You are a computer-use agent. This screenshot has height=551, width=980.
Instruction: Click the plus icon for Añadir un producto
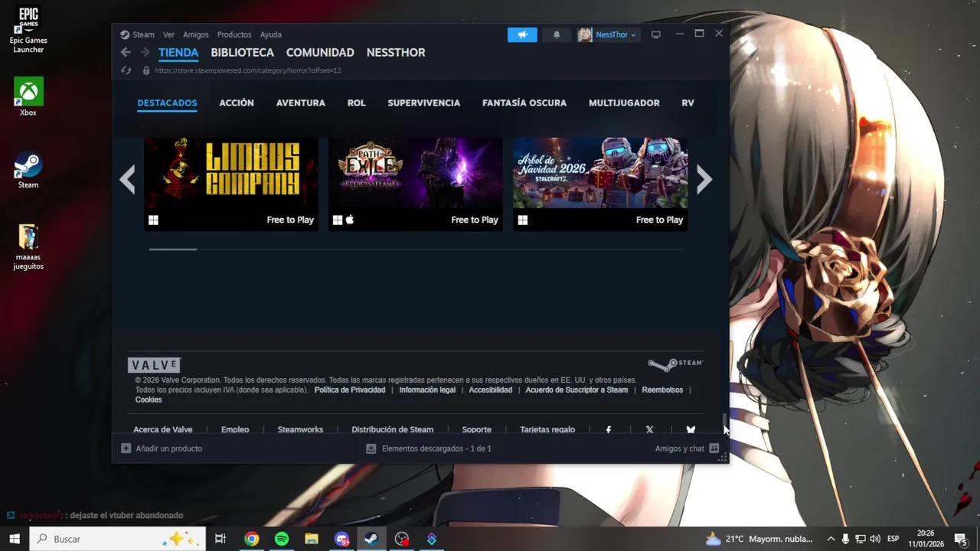[x=126, y=448]
